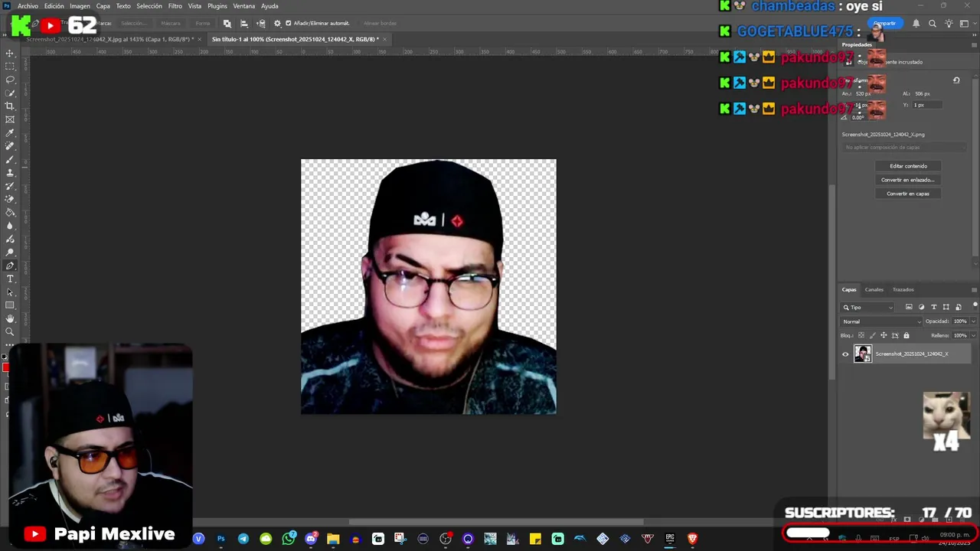Select the Eraser tool
980x551 pixels.
point(10,199)
